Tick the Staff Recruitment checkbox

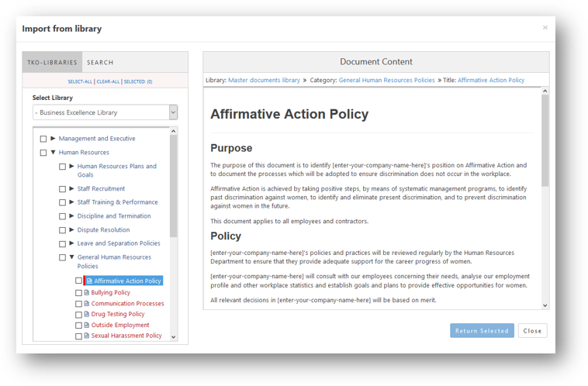(x=62, y=189)
